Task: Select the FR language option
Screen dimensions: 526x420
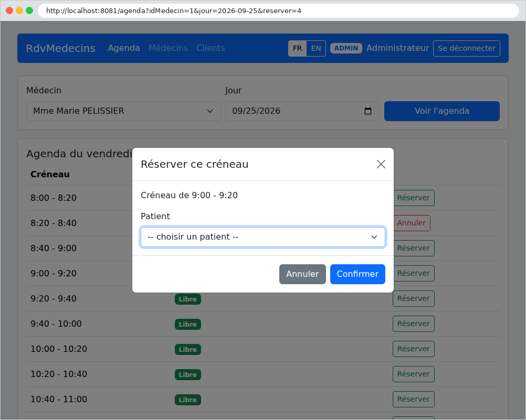Action: click(297, 48)
